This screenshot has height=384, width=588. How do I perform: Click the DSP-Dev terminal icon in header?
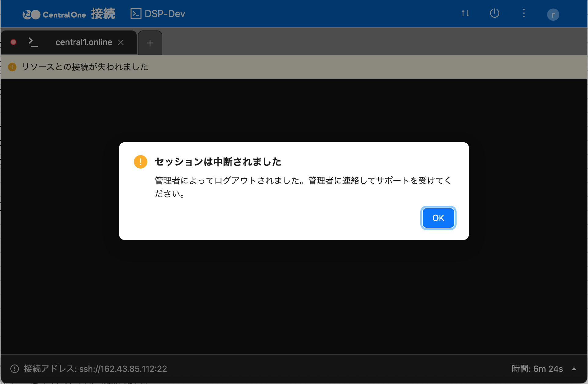coord(136,14)
